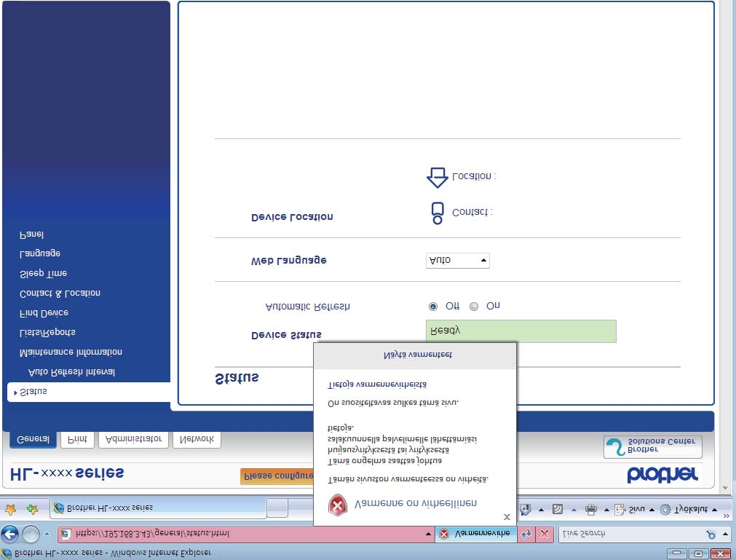Click inside the Live Search box
736x560 pixels.
click(x=629, y=535)
